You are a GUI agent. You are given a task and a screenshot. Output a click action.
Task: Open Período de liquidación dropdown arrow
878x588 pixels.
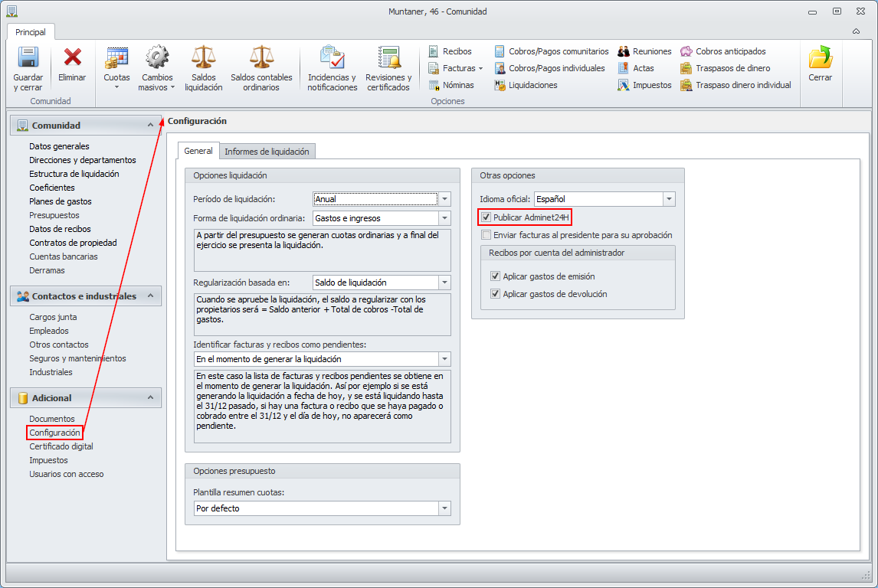point(444,199)
